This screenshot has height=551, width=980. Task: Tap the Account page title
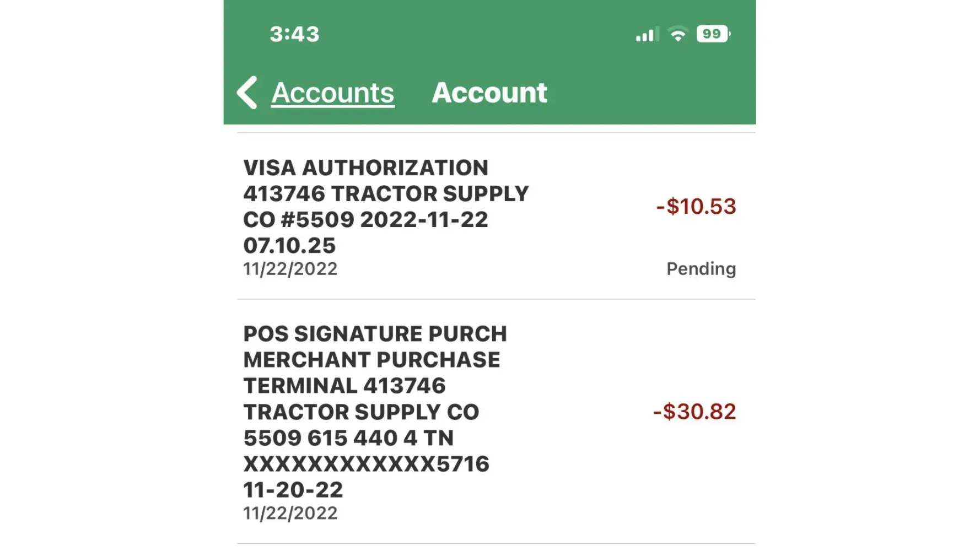(489, 93)
